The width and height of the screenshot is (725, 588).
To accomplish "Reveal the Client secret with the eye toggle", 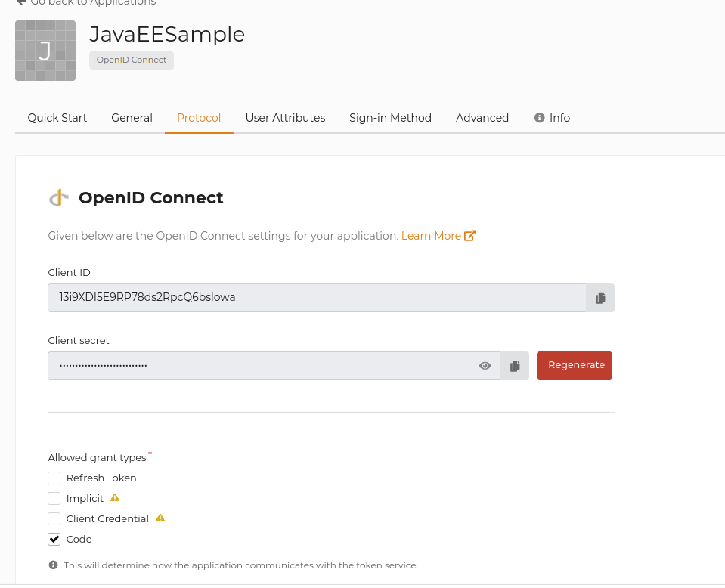I will coord(485,365).
